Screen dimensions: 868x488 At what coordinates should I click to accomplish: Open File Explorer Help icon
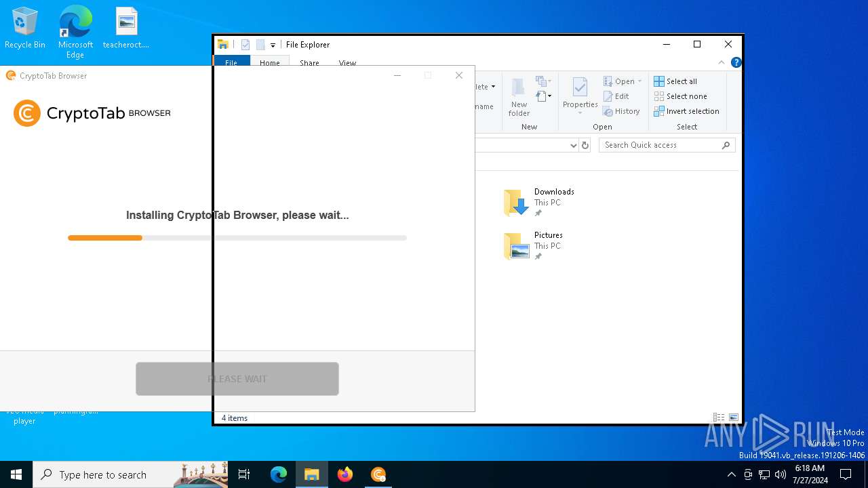[736, 62]
